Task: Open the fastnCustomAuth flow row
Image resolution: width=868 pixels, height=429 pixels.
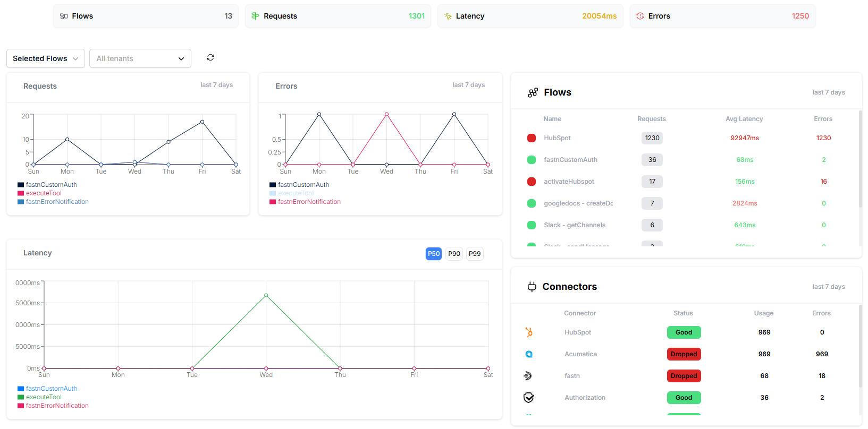Action: pos(685,160)
